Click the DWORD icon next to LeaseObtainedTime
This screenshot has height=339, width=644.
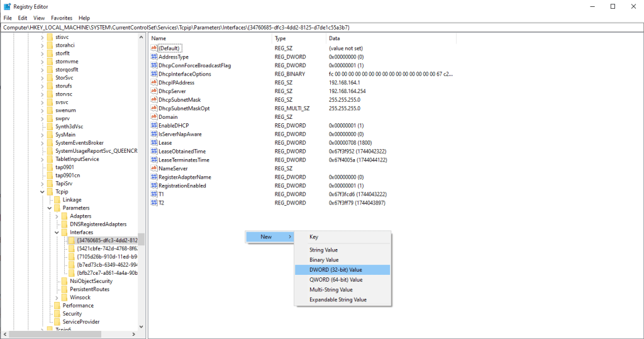coord(154,151)
